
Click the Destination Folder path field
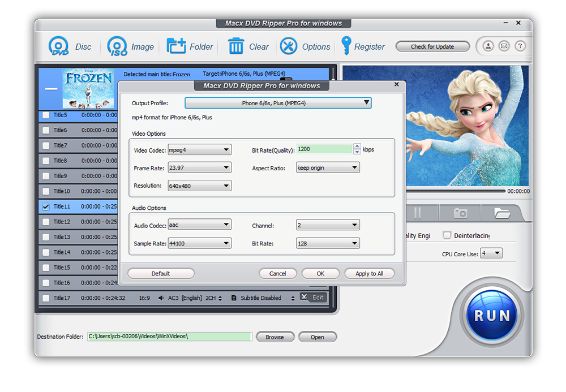pyautogui.click(x=170, y=337)
